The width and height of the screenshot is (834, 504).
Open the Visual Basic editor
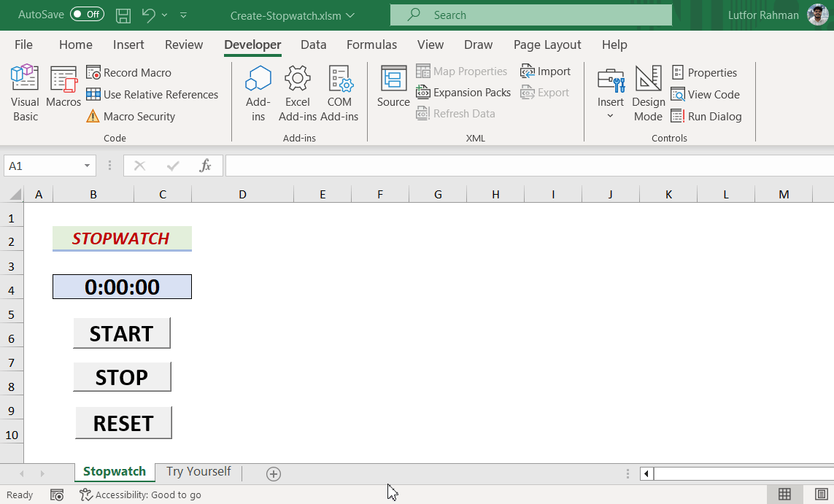click(24, 90)
